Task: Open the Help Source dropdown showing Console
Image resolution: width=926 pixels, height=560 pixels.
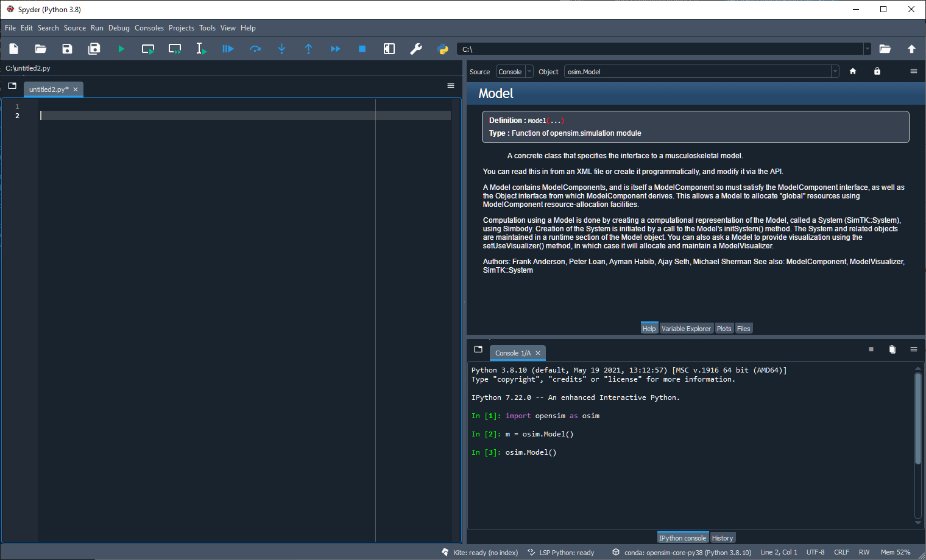Action: pos(514,71)
